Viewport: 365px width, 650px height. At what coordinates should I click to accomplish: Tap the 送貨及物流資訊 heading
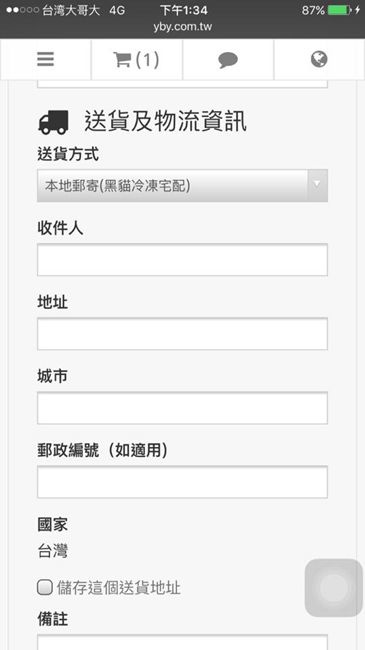point(165,122)
